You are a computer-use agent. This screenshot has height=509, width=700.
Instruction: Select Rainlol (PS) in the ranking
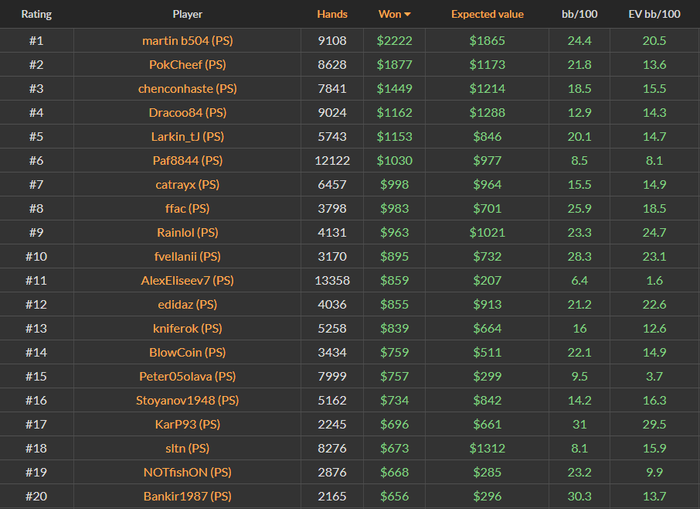(x=187, y=233)
